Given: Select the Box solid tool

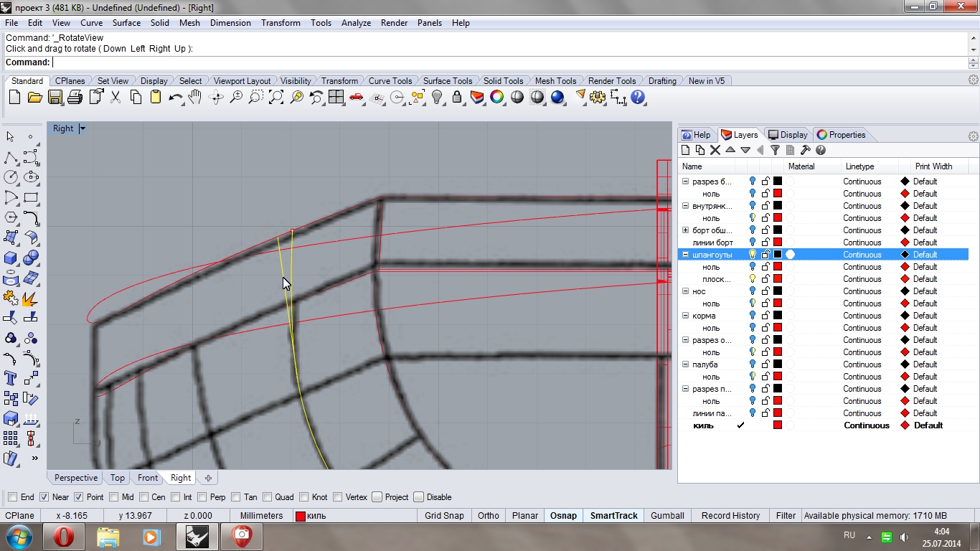Looking at the screenshot, I should point(11,257).
